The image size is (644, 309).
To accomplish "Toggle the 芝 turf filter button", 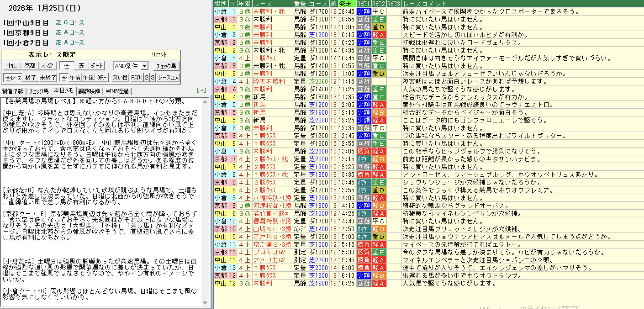I will (82, 66).
